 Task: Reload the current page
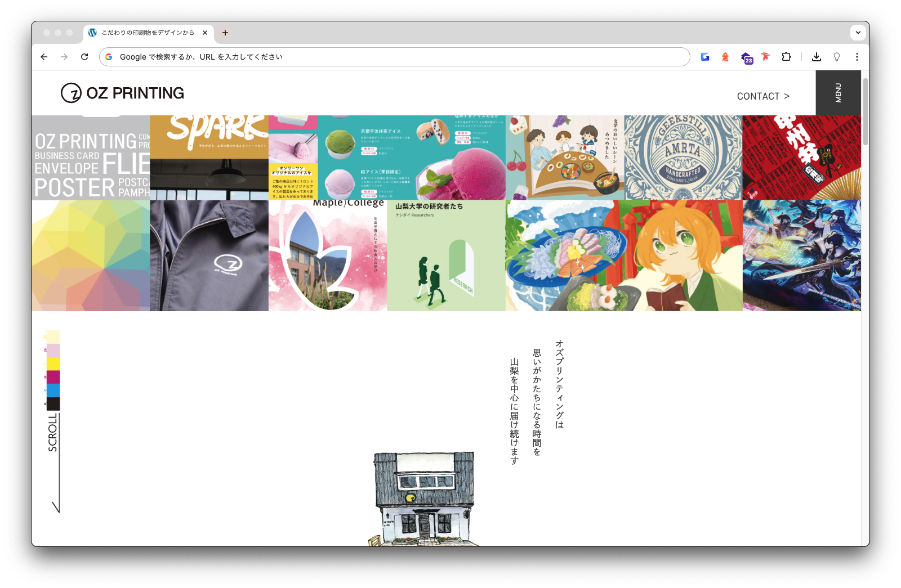click(x=84, y=57)
